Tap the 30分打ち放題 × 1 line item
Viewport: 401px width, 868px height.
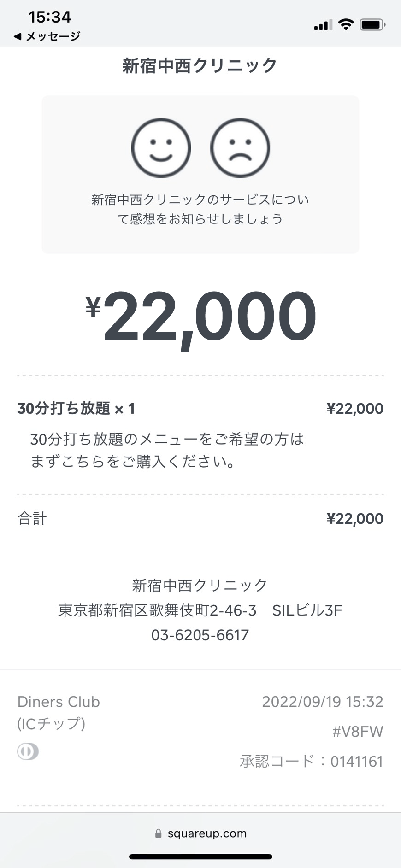coord(76,409)
